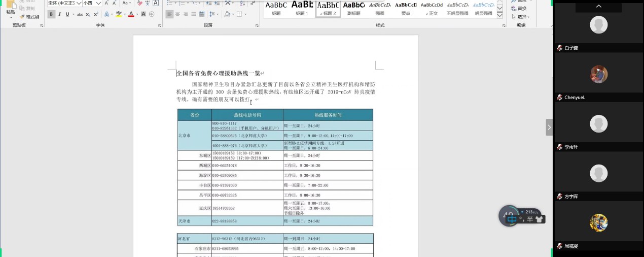Open the font size combo box 小四

click(92, 3)
